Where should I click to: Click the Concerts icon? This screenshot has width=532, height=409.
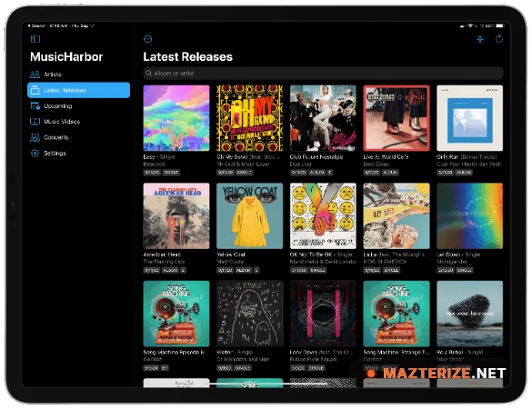pos(35,137)
